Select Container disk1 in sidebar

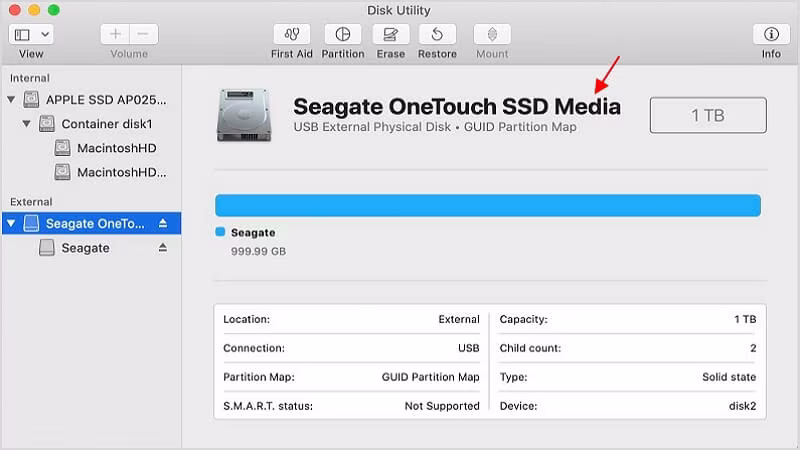point(107,124)
